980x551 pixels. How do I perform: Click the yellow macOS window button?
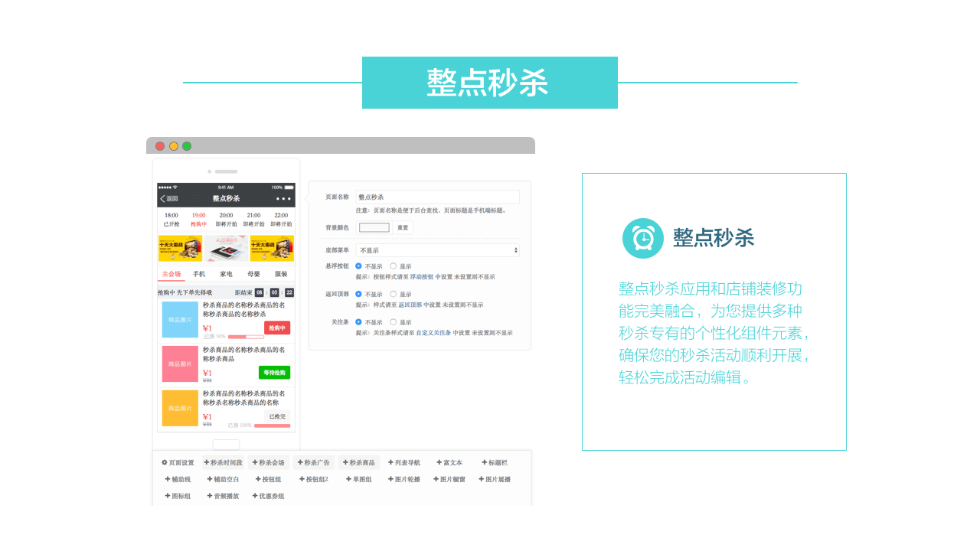click(174, 146)
